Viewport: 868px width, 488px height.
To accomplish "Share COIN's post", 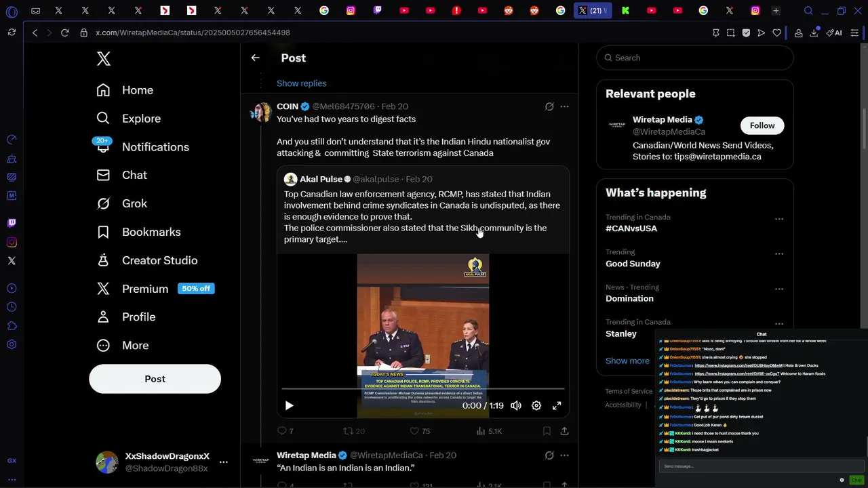I will point(564,431).
